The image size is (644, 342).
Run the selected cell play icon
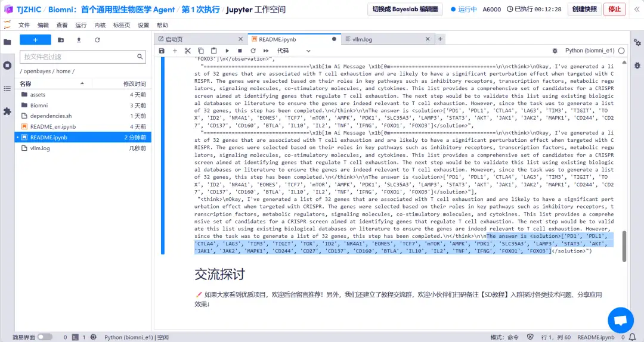tap(227, 51)
